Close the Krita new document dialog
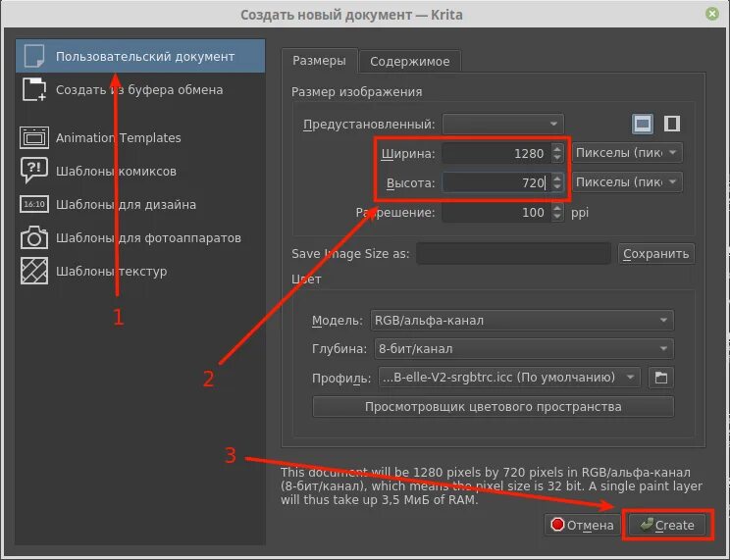The width and height of the screenshot is (730, 560). tap(711, 14)
